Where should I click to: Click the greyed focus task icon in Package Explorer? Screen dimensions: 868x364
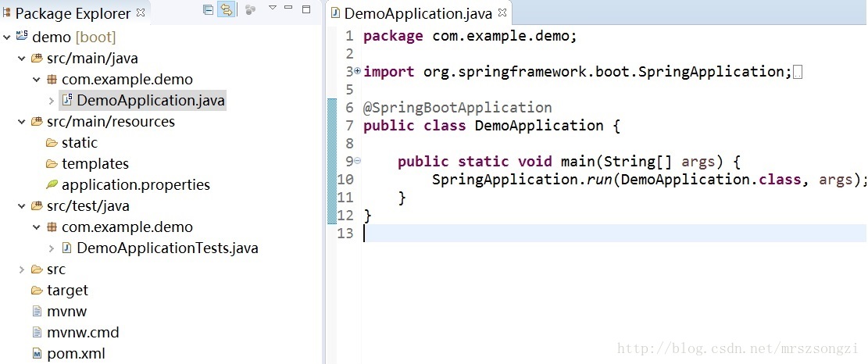[x=250, y=10]
